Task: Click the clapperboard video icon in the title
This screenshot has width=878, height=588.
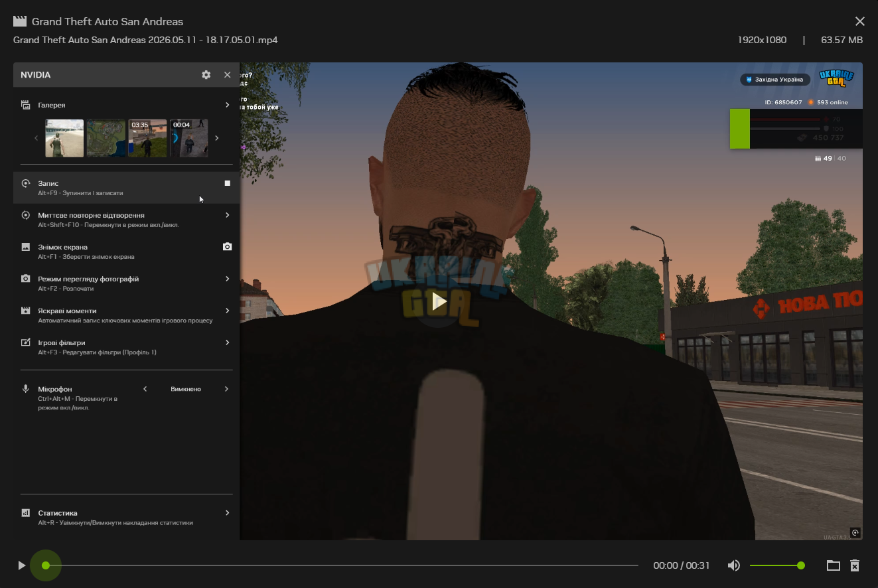Action: pos(20,21)
